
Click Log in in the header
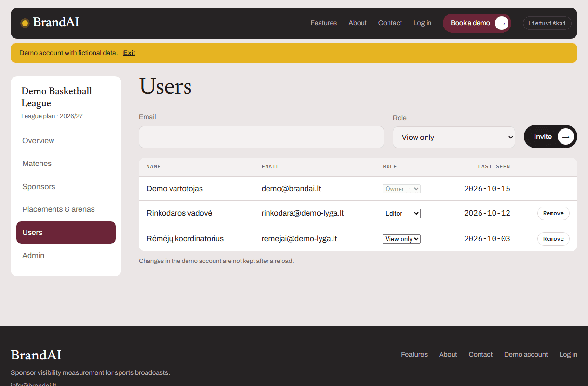pos(422,23)
